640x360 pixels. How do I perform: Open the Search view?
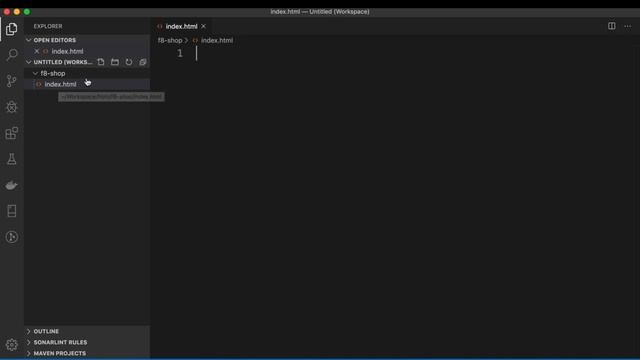click(x=11, y=55)
